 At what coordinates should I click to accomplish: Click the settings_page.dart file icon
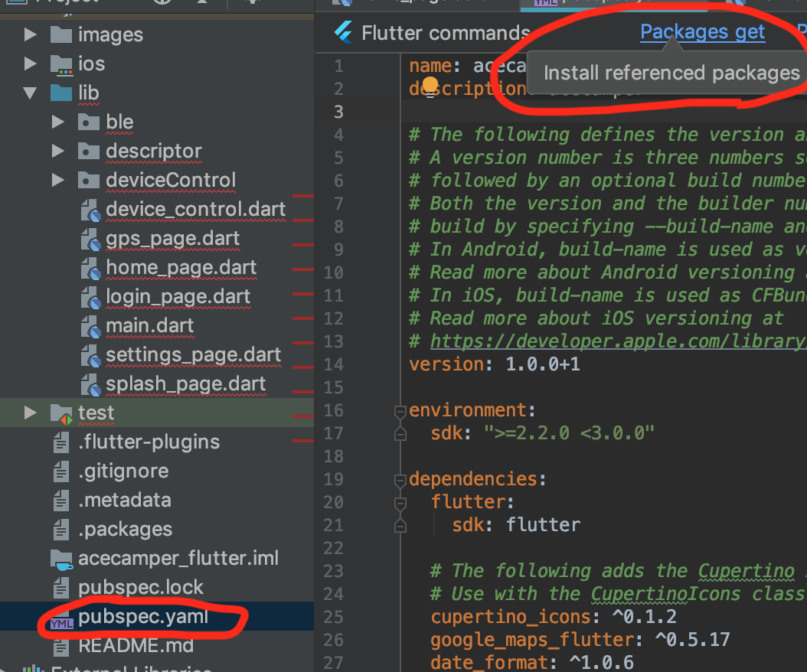pyautogui.click(x=90, y=356)
